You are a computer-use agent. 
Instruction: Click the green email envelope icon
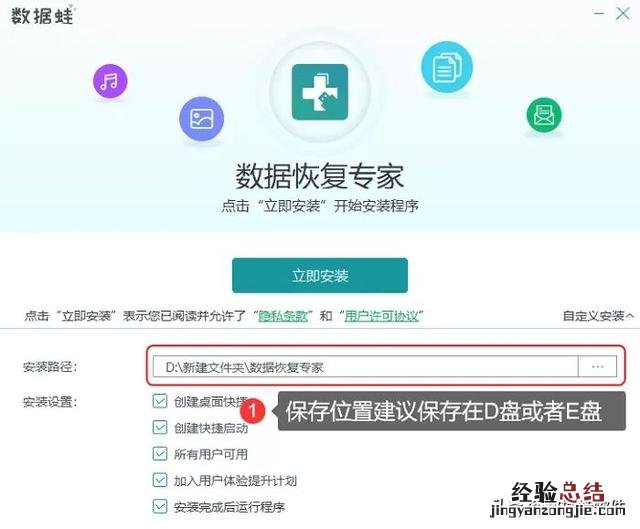coord(544,116)
